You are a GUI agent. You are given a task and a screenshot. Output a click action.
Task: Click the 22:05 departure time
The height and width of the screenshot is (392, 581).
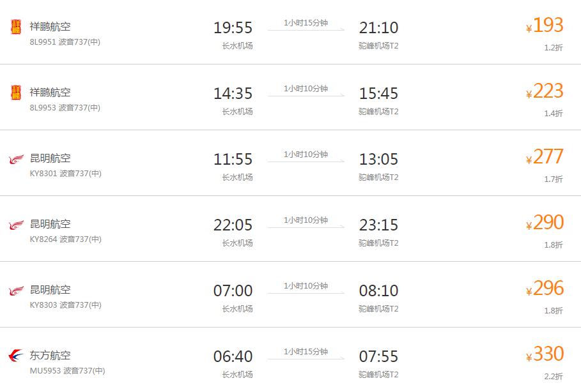click(x=233, y=225)
